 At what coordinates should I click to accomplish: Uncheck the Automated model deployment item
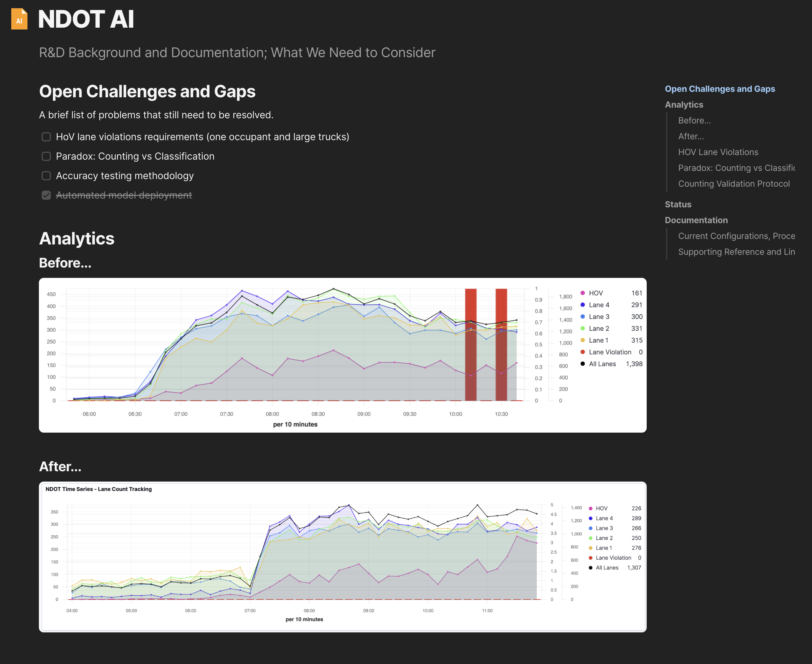46,195
